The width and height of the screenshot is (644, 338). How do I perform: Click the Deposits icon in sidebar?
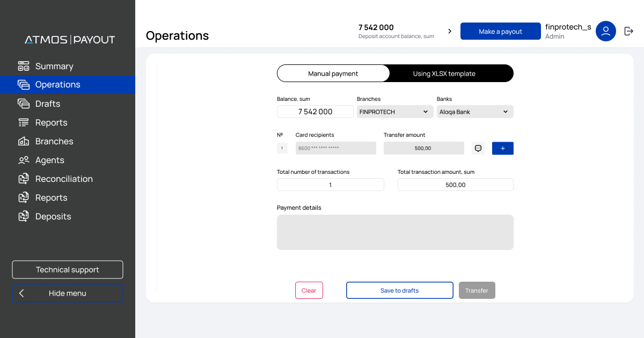pyautogui.click(x=23, y=216)
